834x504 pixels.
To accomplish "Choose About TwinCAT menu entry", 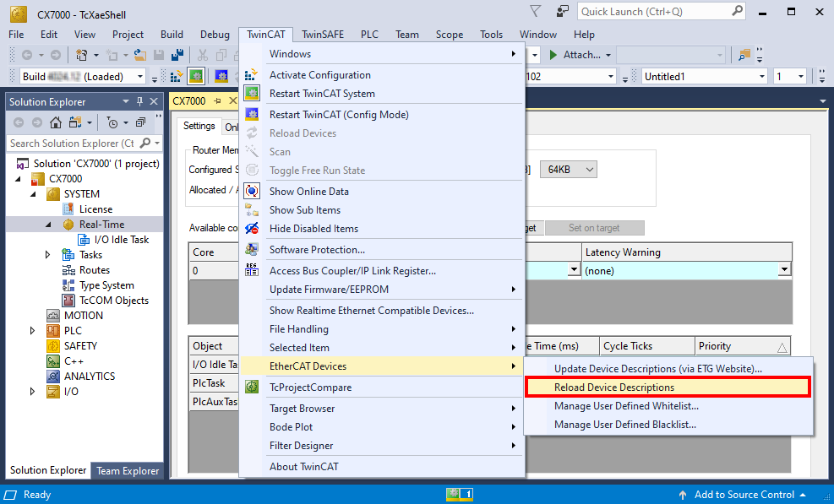I will 382,466.
